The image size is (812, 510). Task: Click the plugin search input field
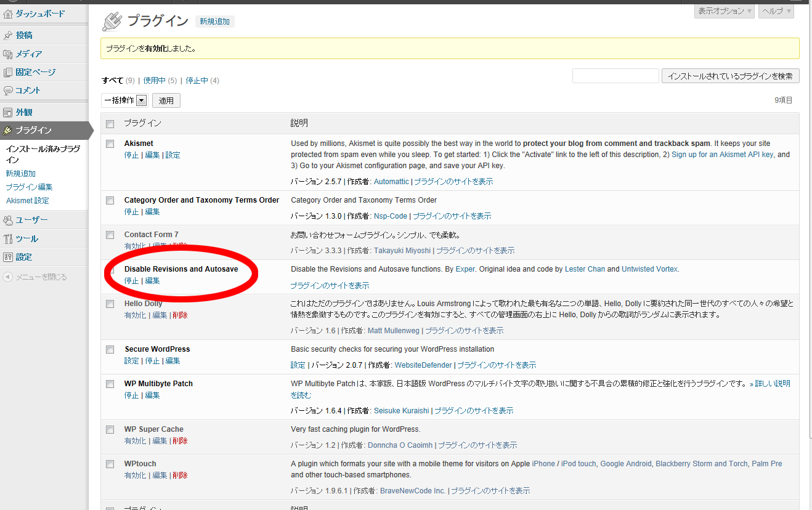pos(615,76)
